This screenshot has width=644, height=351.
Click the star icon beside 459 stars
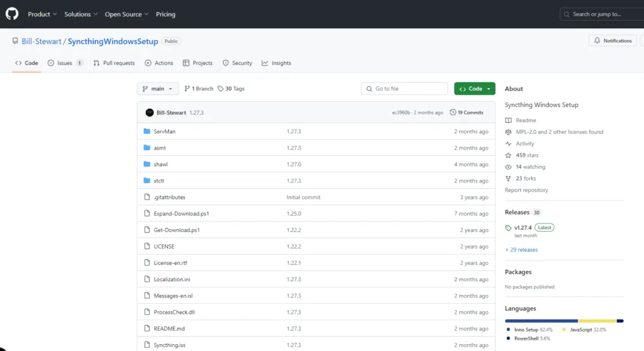508,155
